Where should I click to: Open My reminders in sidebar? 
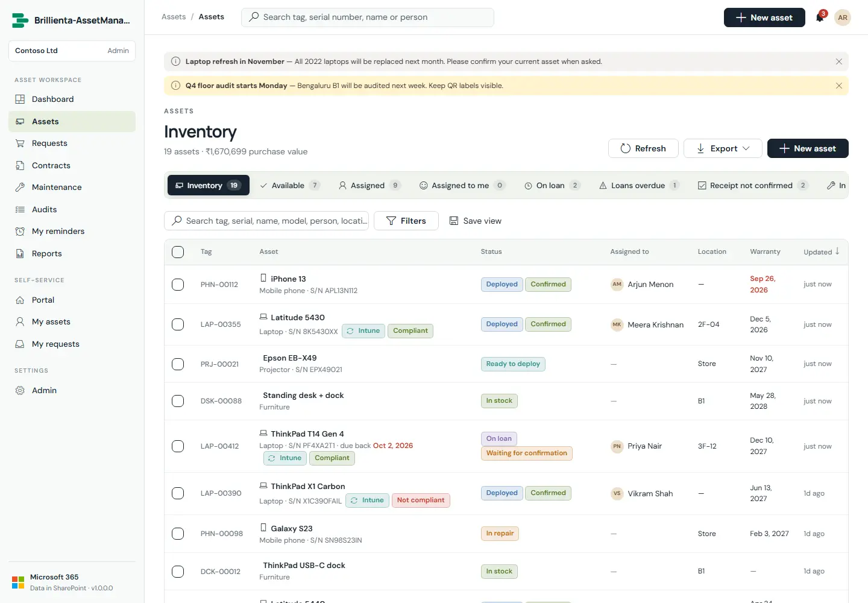72,232
